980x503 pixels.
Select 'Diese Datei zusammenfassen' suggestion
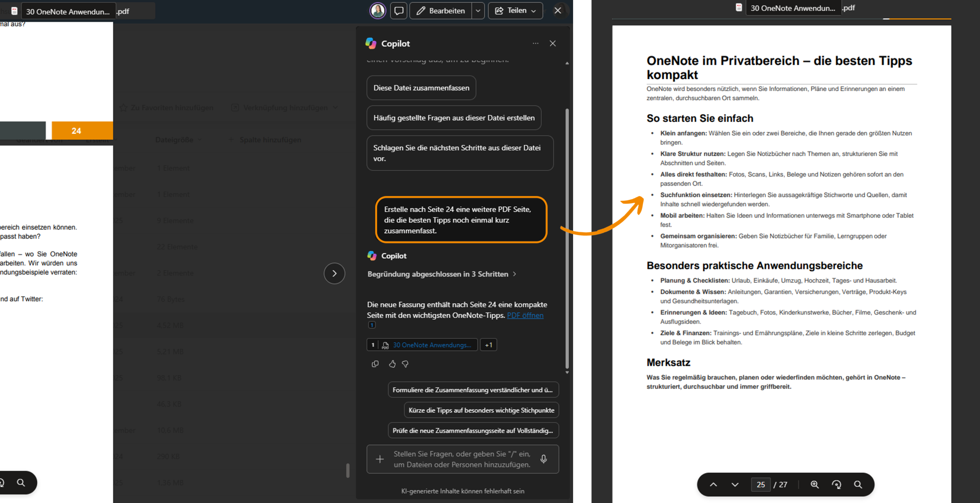[421, 88]
